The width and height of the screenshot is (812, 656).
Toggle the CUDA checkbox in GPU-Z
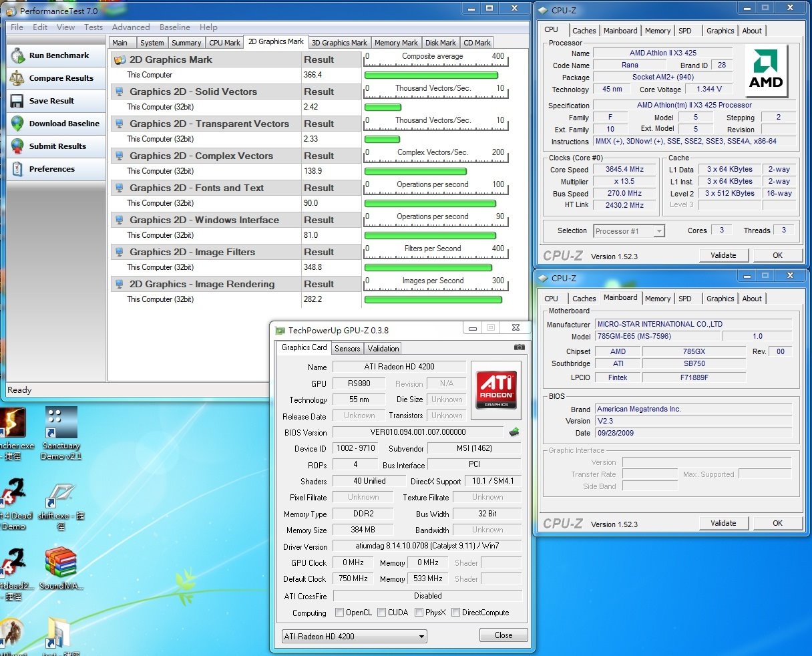click(382, 613)
